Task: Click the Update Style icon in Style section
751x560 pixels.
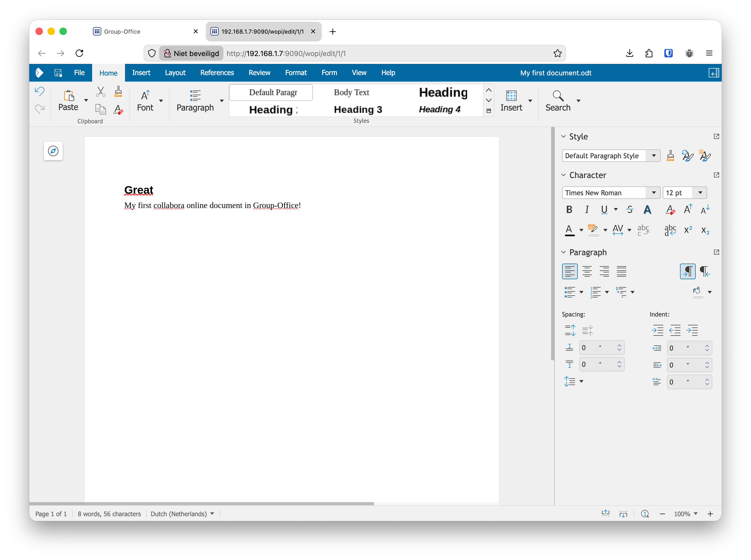Action: 687,156
